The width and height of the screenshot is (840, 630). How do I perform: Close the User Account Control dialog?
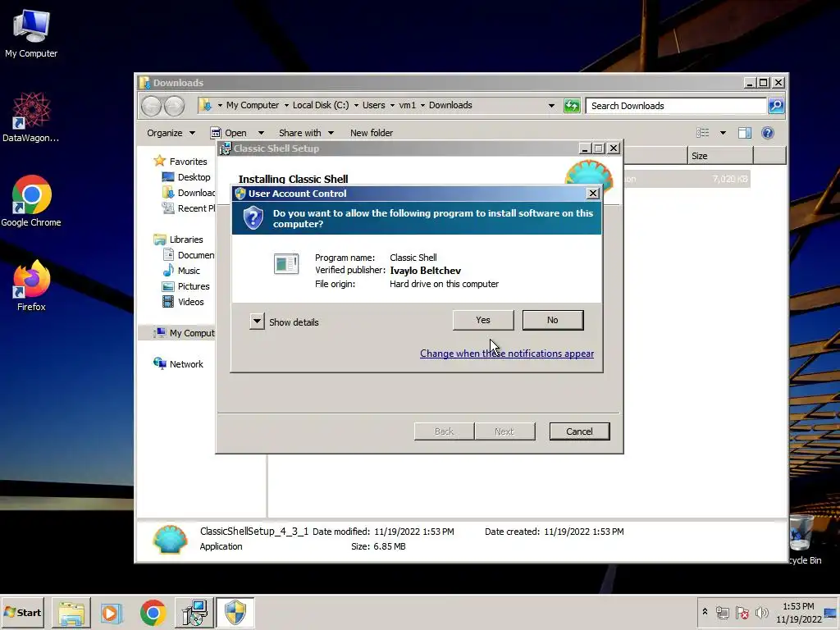(x=592, y=194)
